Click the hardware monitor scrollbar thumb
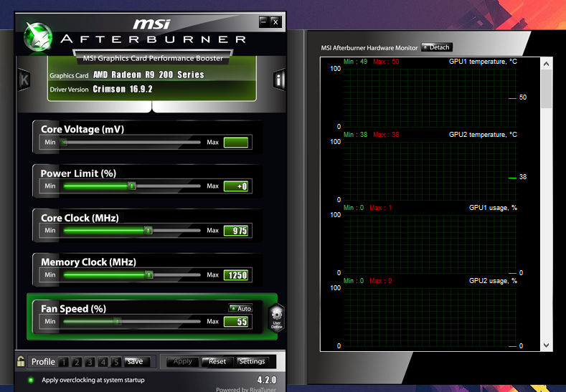566x392 pixels. coord(546,89)
